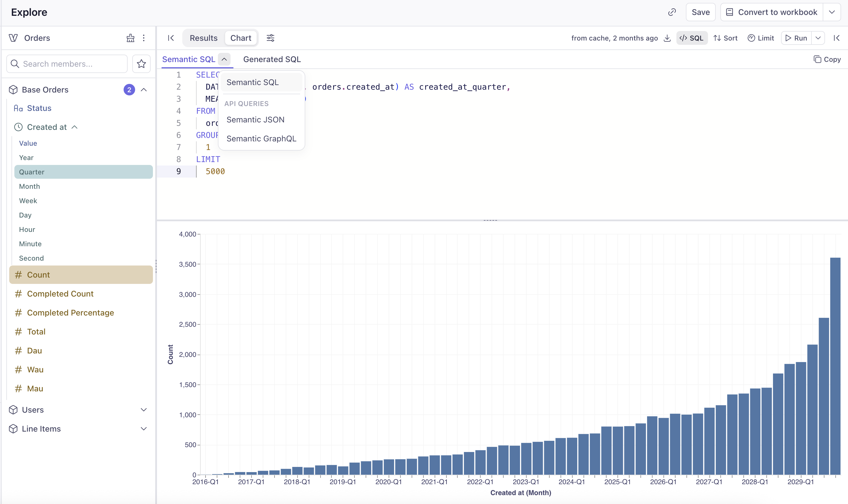Viewport: 848px width, 504px height.
Task: Click the copy link icon
Action: 672,12
